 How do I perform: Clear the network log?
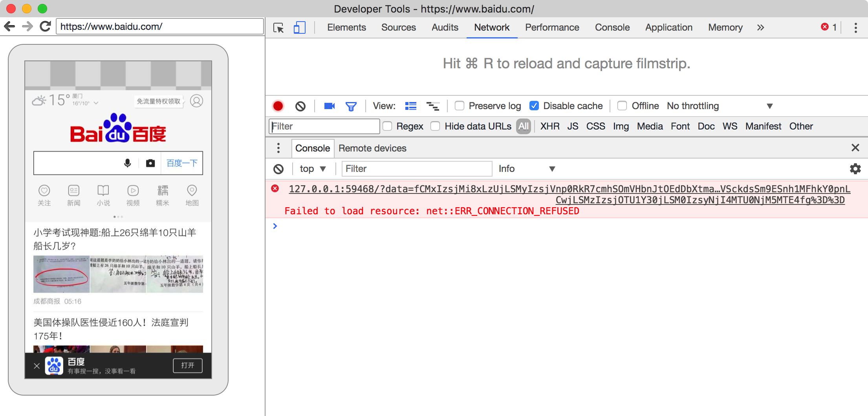[300, 106]
